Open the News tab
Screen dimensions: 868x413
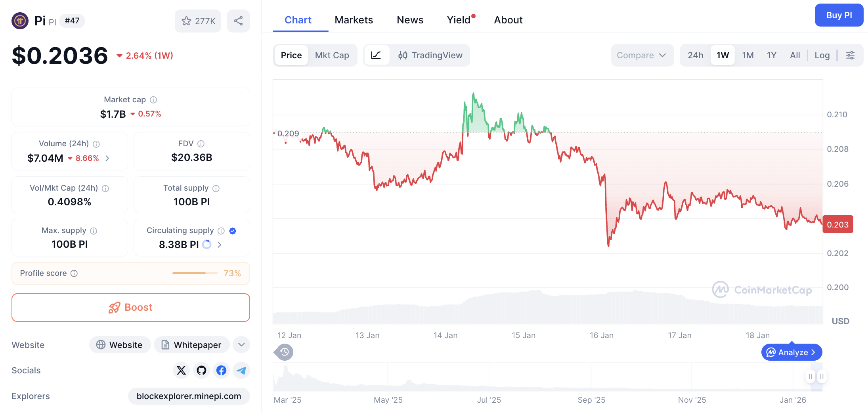pyautogui.click(x=410, y=20)
